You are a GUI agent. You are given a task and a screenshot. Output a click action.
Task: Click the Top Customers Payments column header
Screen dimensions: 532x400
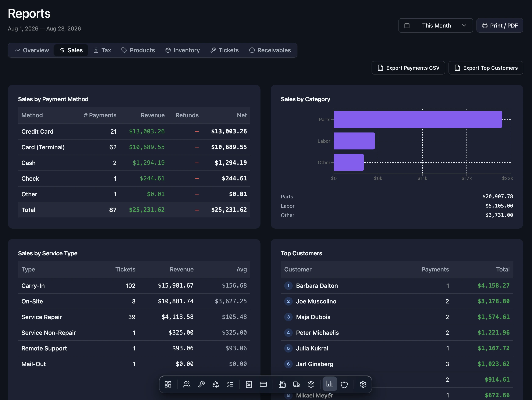click(435, 270)
